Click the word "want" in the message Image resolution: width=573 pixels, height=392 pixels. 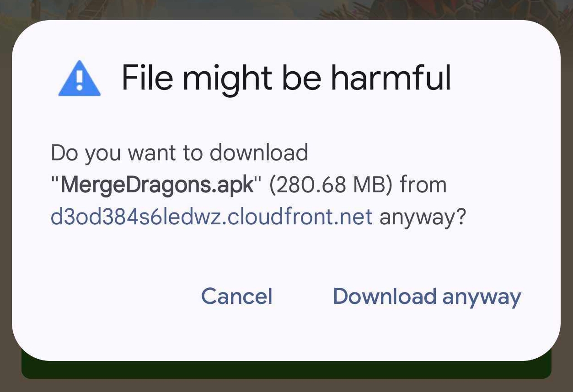tap(152, 153)
